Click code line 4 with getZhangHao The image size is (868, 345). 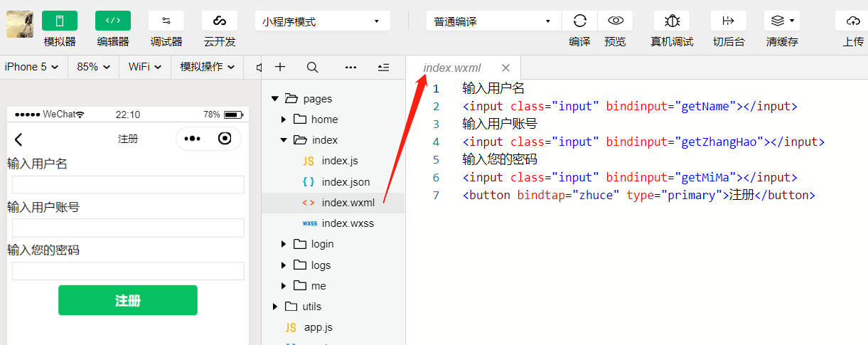coord(643,142)
